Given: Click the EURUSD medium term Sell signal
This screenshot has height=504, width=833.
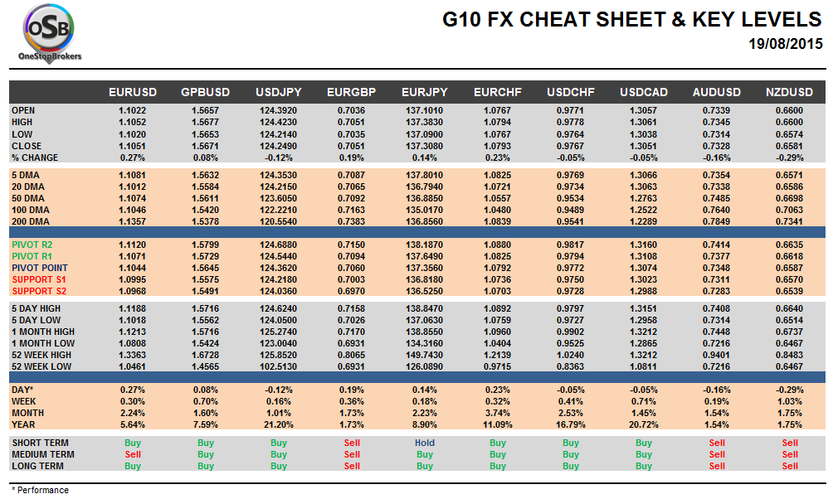Looking at the screenshot, I should (133, 454).
